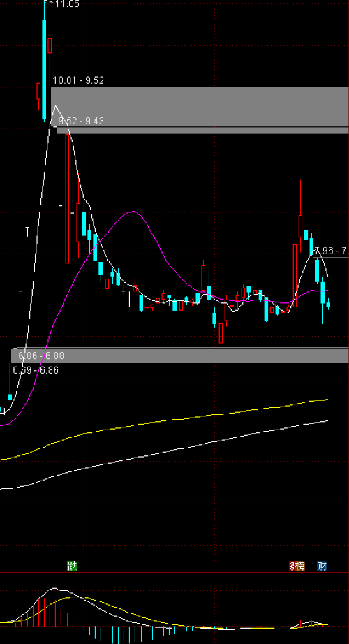This screenshot has height=644, width=349.
Task: Select the 6.86 - 6.88 gap label
Action: point(38,356)
